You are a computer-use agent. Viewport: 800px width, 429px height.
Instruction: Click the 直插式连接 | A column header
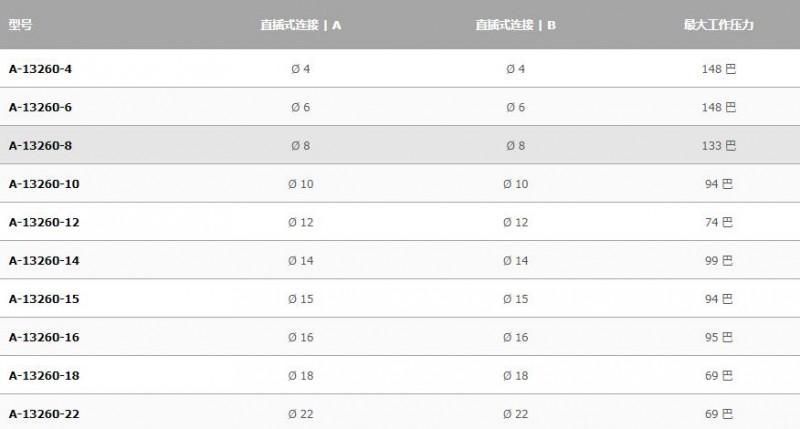[x=301, y=24]
